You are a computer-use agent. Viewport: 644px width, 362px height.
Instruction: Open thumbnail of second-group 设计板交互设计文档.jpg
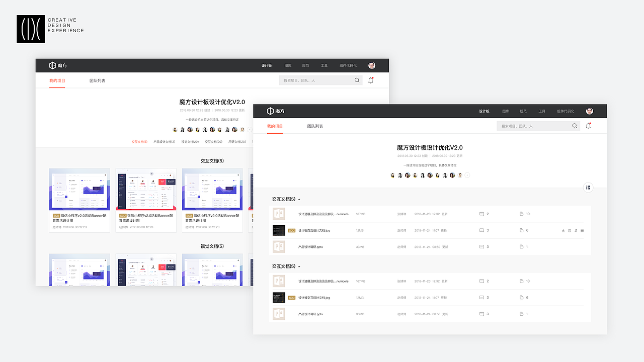tap(279, 298)
